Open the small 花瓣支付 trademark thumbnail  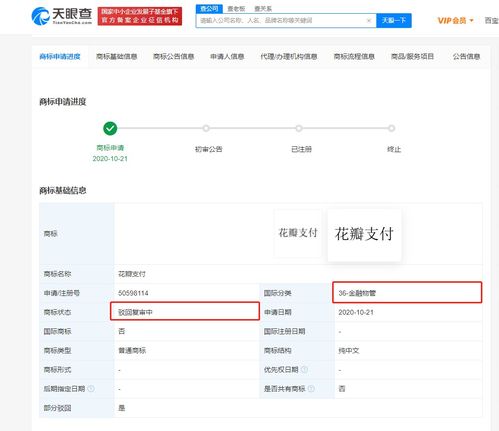pos(298,233)
